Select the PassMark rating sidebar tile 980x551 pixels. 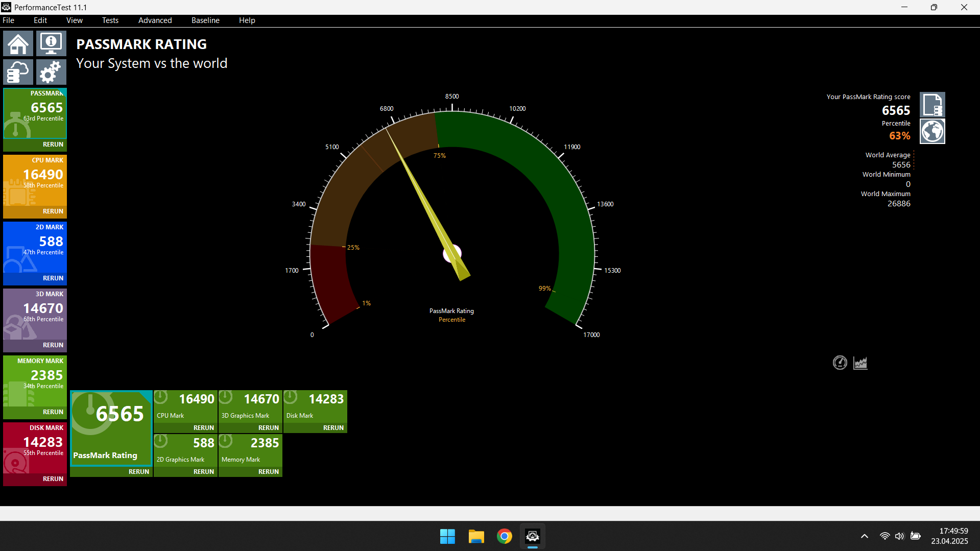point(35,113)
